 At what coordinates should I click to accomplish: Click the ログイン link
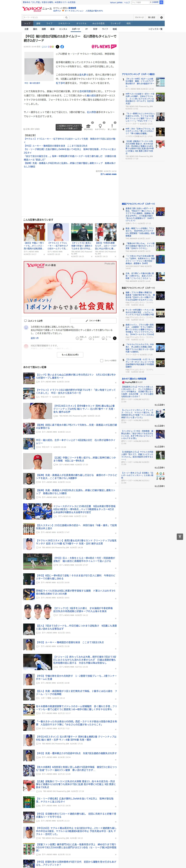pos(57,11)
